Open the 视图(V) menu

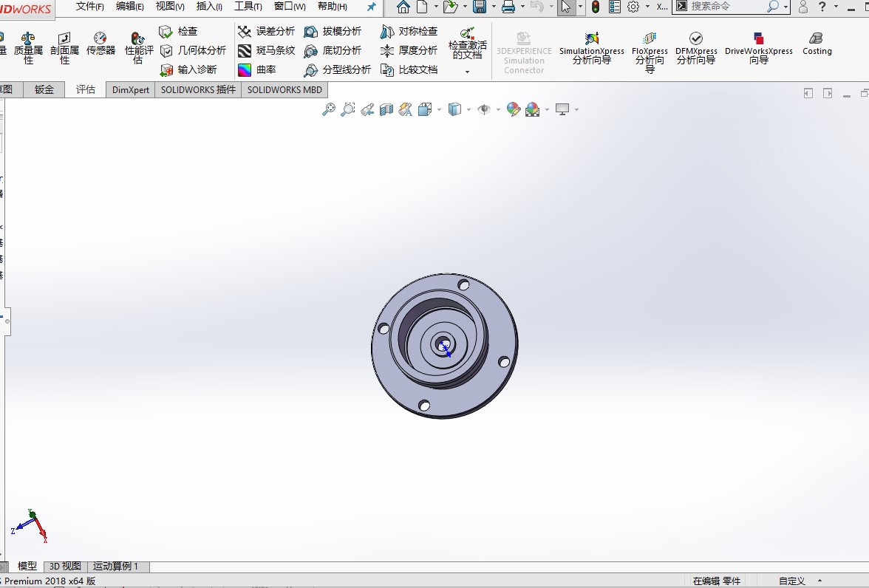(170, 7)
